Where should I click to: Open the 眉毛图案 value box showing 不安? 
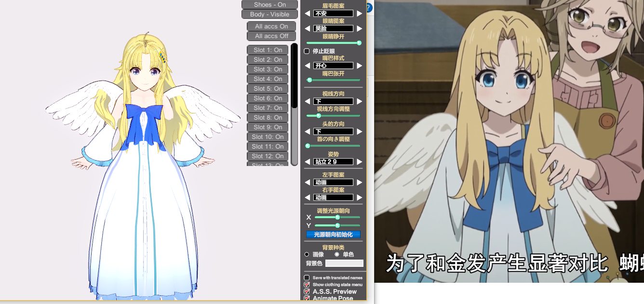pyautogui.click(x=333, y=14)
